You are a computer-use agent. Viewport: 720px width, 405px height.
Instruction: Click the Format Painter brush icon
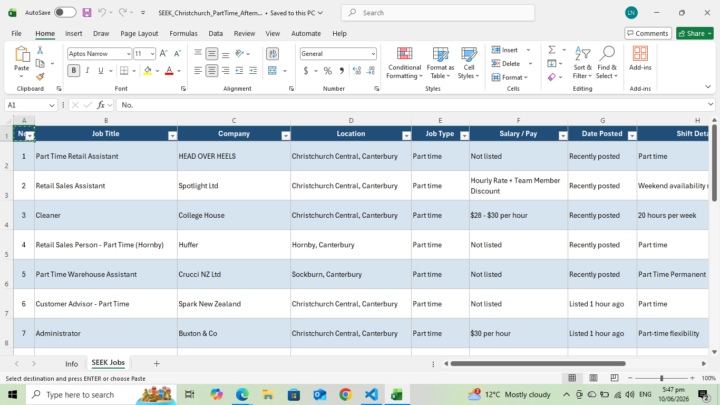pyautogui.click(x=40, y=77)
